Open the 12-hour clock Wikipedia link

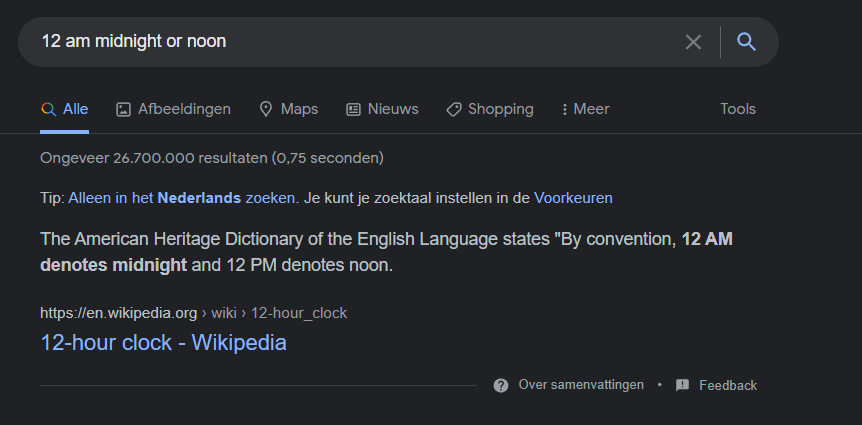tap(163, 343)
